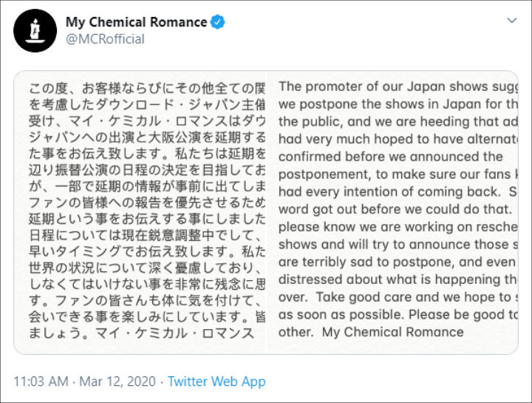Click the Twitter Web App source link
The width and height of the screenshot is (532, 403).
click(x=216, y=382)
